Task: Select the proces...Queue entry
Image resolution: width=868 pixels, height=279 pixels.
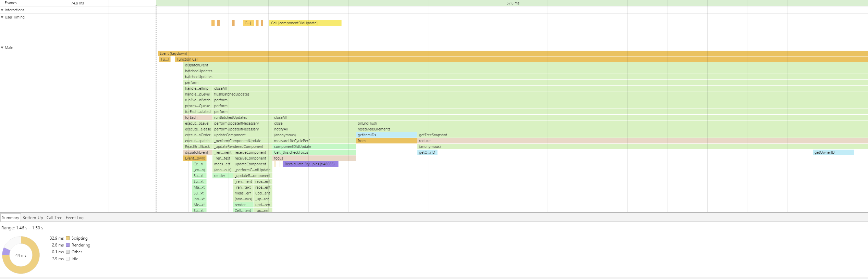Action: (x=198, y=106)
